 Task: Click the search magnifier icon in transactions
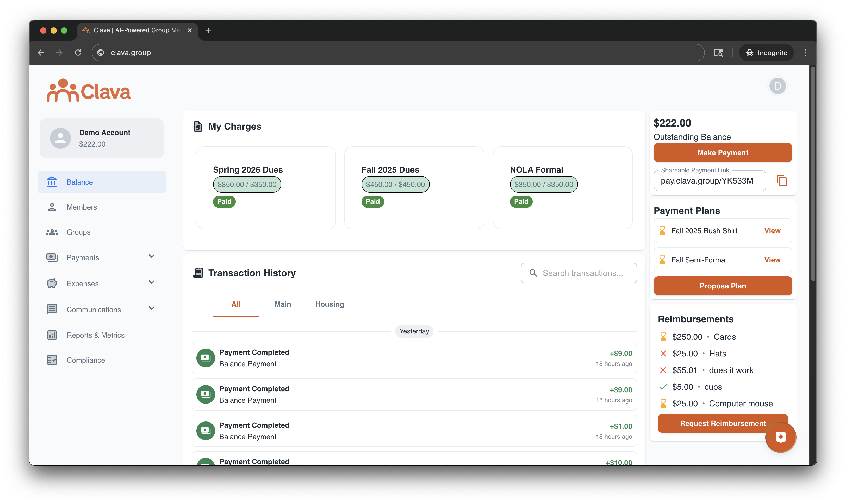point(533,273)
